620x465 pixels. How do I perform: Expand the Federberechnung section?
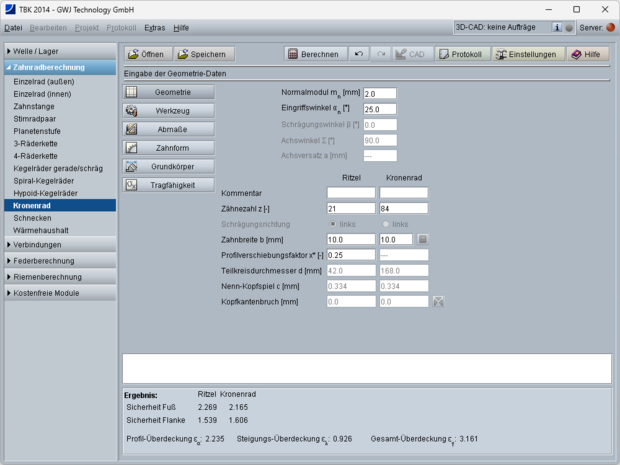(x=58, y=260)
